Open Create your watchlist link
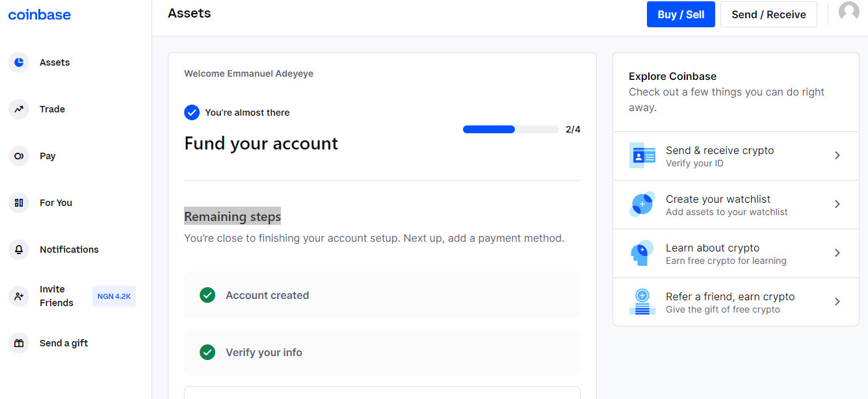This screenshot has height=399, width=868. (736, 205)
